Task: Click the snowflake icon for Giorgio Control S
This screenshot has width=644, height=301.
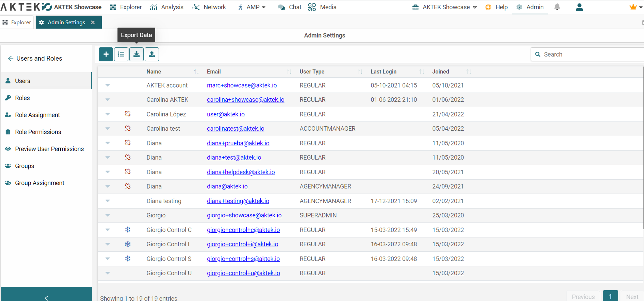Action: [128, 259]
